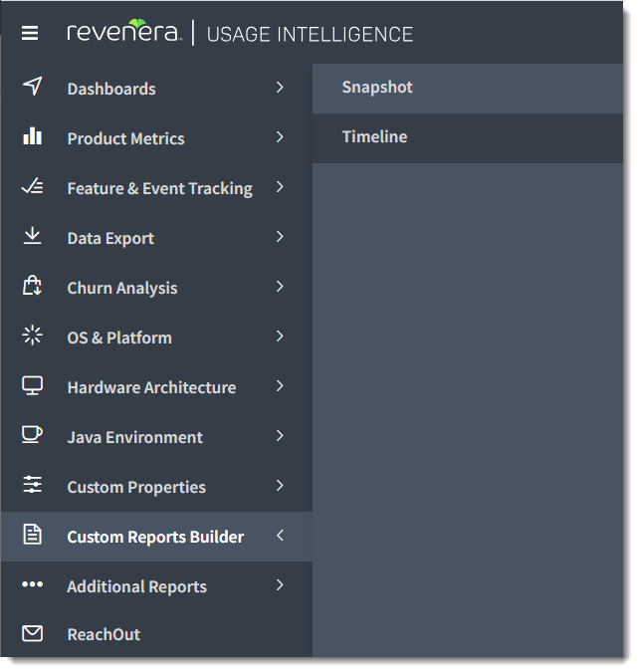
Task: Click the ReachOut envelope icon
Action: point(32,634)
